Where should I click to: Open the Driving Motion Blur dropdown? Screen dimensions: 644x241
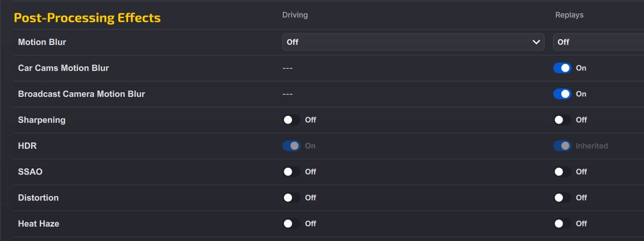[413, 42]
